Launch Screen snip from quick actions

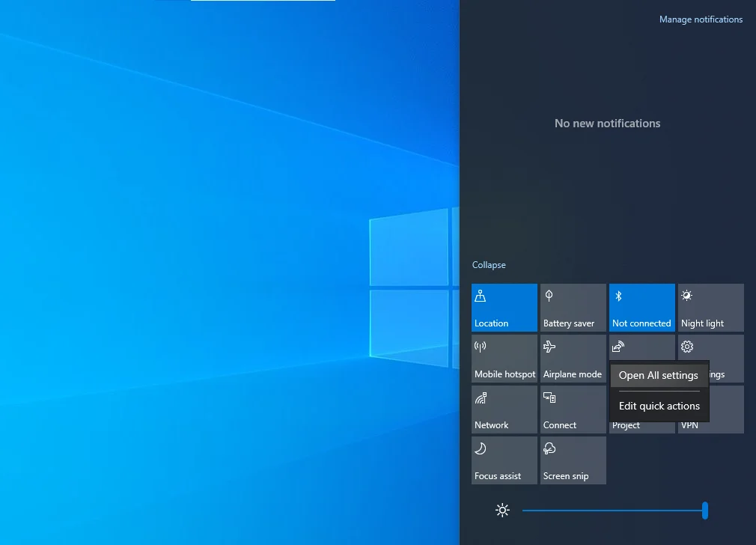click(573, 460)
